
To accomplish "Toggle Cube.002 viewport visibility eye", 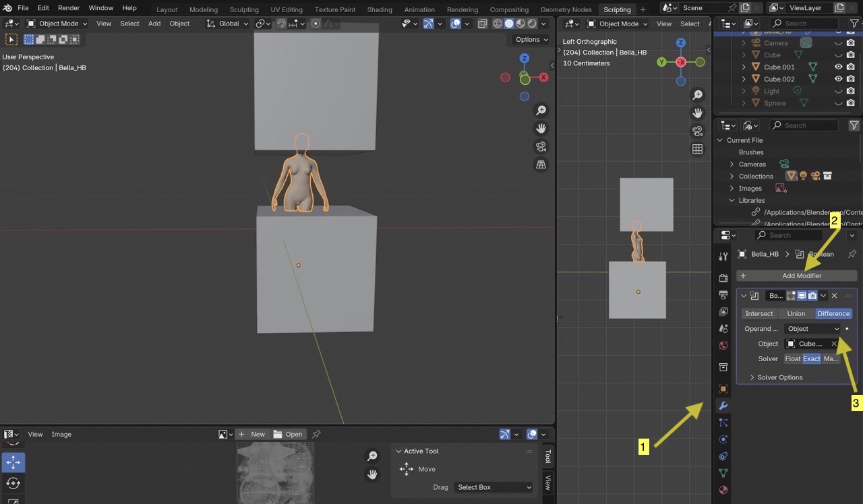I will (x=839, y=79).
